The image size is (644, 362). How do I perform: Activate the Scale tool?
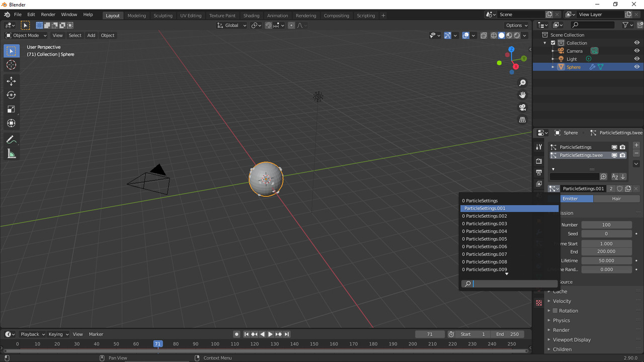click(x=11, y=109)
